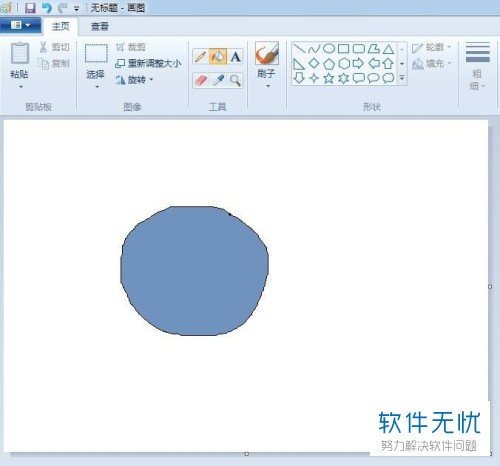Choose the Polygon shape

tap(374, 49)
